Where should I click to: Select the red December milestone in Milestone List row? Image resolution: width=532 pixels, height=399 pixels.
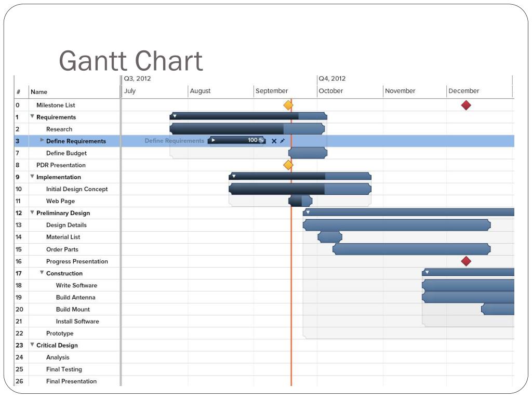click(x=466, y=105)
